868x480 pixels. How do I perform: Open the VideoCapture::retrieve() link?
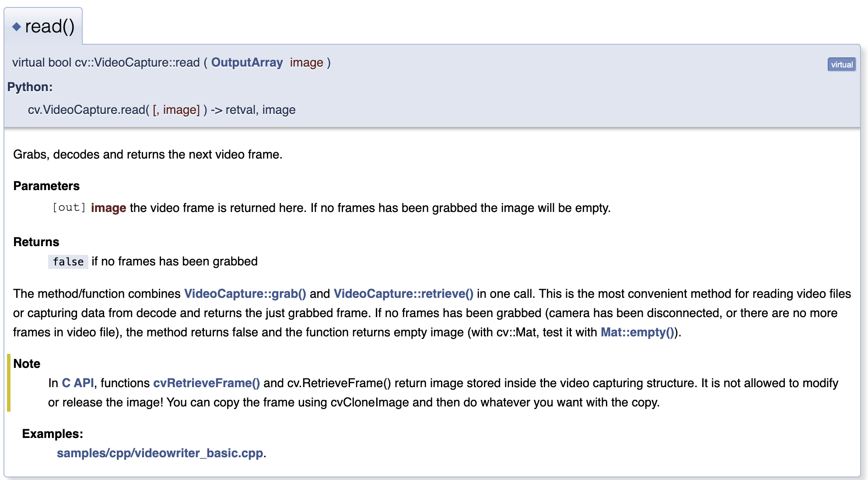pyautogui.click(x=403, y=293)
